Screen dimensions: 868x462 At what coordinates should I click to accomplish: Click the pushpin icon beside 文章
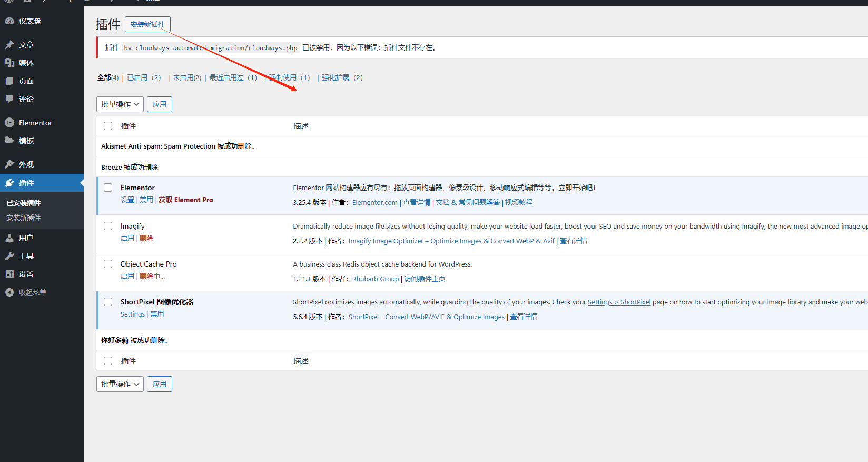click(9, 45)
